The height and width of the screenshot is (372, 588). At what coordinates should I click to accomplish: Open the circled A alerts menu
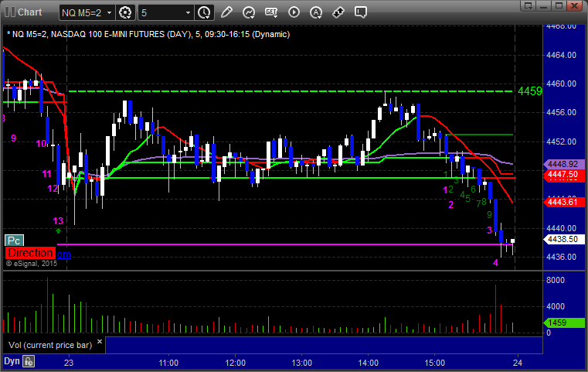(x=316, y=12)
